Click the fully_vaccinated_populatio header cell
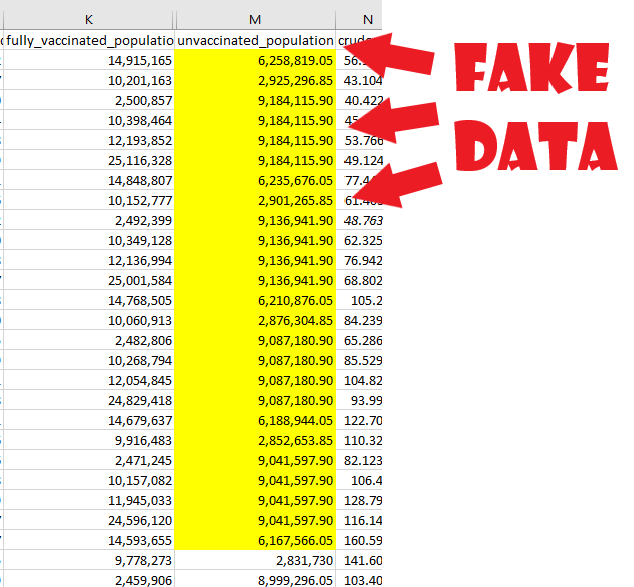634x587 pixels. 89,40
